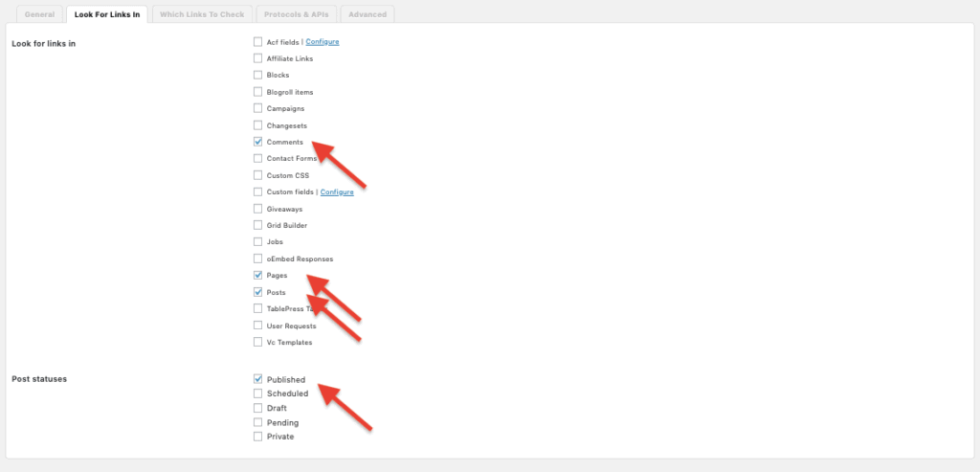
Task: Enable the Acf fields checkbox
Action: [258, 42]
